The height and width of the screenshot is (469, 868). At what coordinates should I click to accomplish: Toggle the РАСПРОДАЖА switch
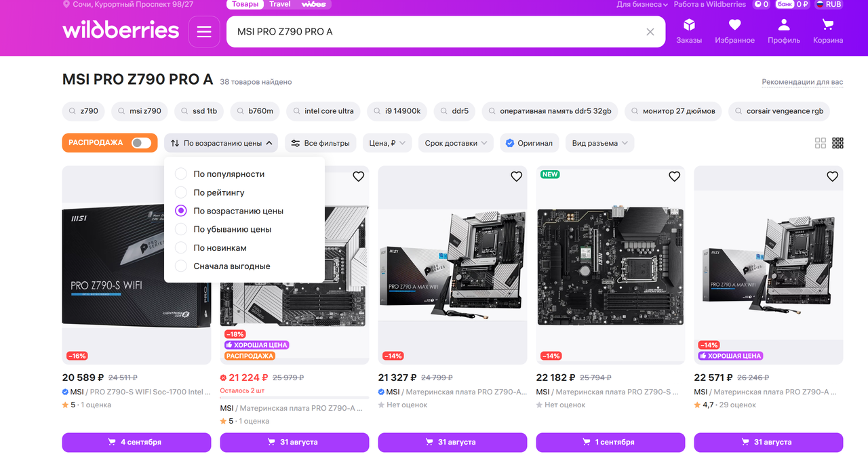click(141, 143)
